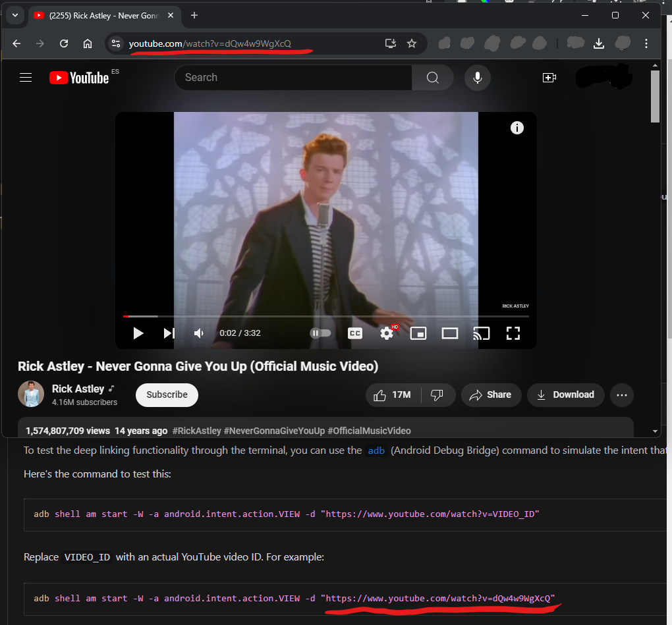Dislike the video
672x625 pixels.
click(x=437, y=395)
